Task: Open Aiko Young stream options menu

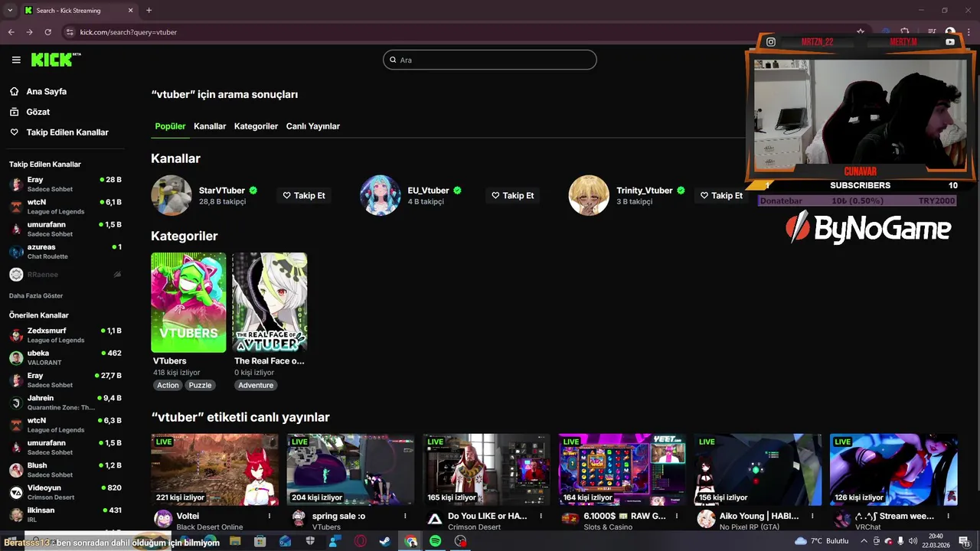Action: [x=812, y=517]
